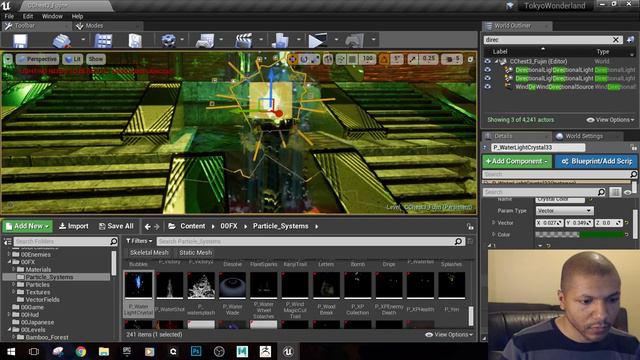Collapse the CChest3_Fujin outliner tree
This screenshot has width=640, height=360.
[497, 62]
